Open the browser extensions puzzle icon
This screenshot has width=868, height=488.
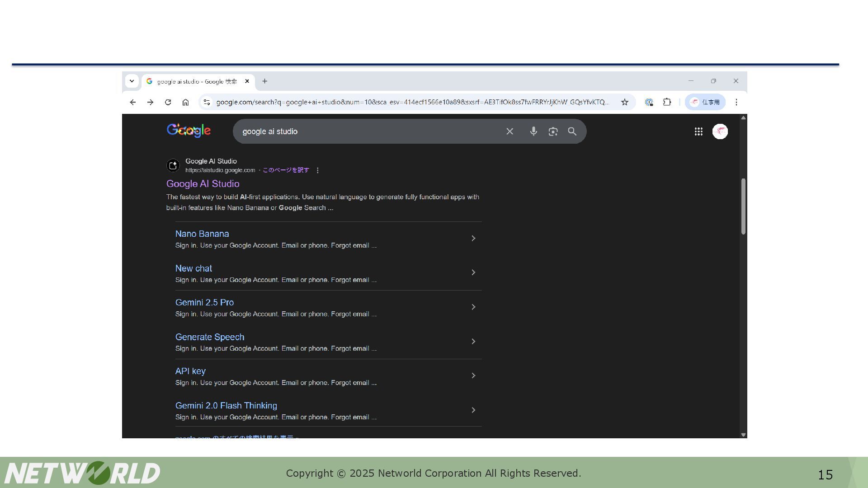pyautogui.click(x=667, y=102)
